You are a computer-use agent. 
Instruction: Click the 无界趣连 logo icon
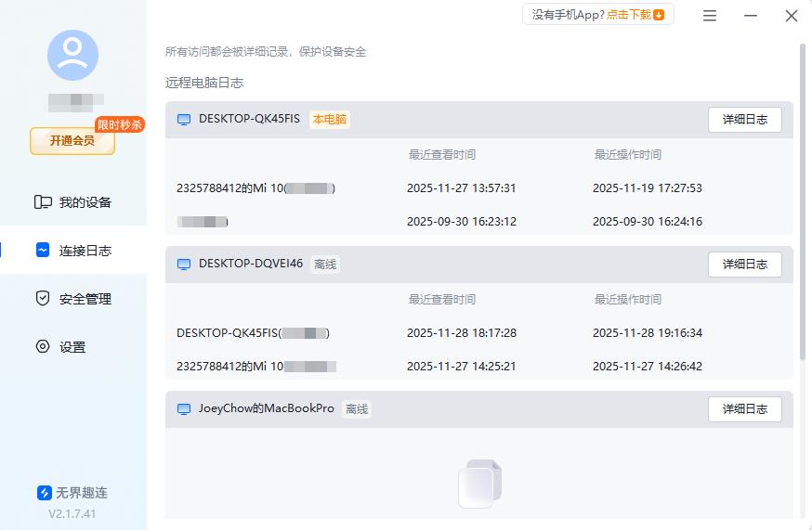(x=45, y=493)
